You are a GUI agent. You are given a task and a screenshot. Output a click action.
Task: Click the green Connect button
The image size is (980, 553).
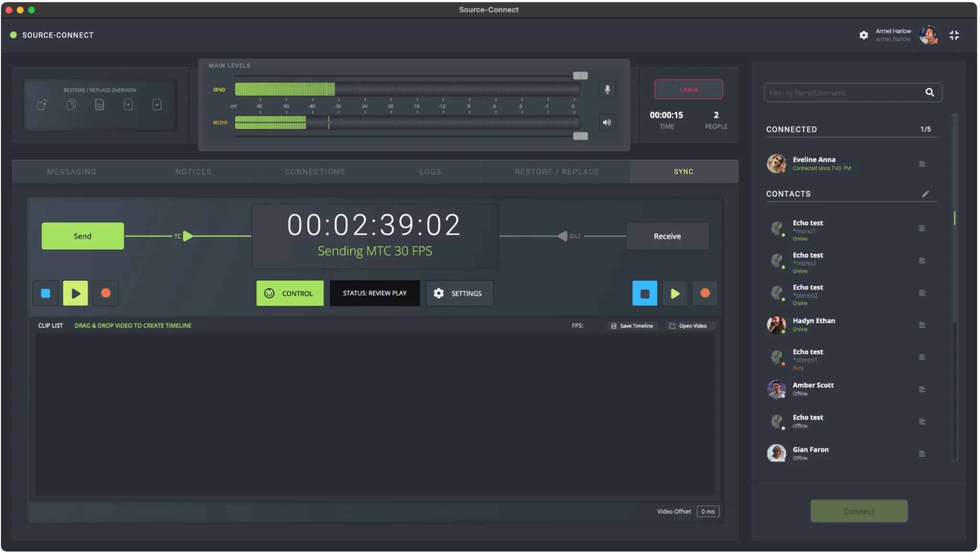coord(859,511)
